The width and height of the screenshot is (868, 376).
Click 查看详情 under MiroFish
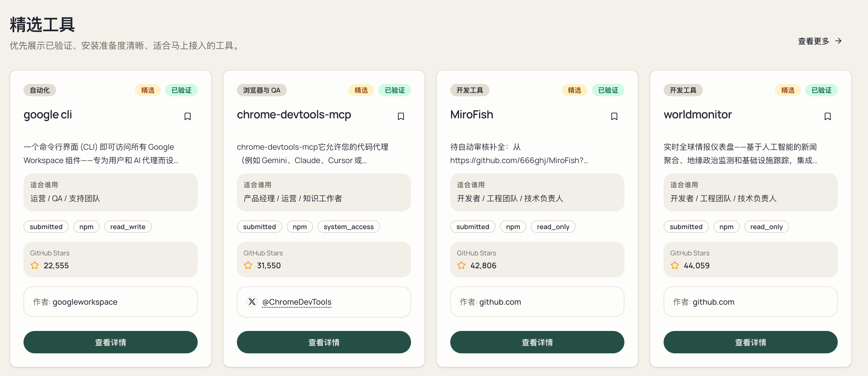pyautogui.click(x=537, y=342)
